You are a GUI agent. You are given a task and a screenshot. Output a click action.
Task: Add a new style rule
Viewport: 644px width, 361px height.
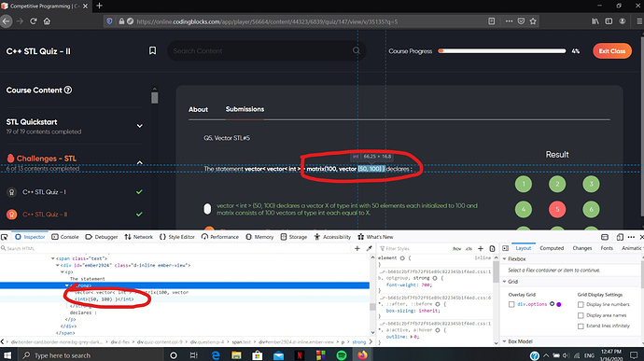click(x=481, y=248)
